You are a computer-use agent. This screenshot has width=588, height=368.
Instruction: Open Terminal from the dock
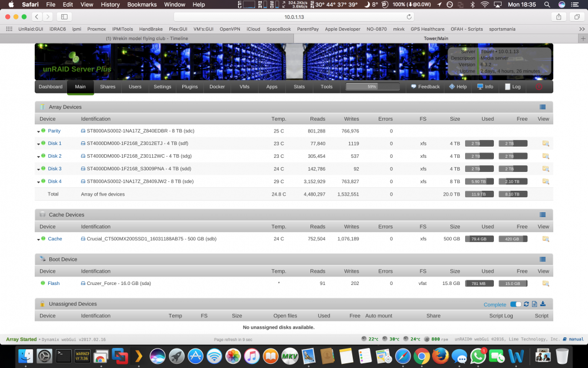64,356
